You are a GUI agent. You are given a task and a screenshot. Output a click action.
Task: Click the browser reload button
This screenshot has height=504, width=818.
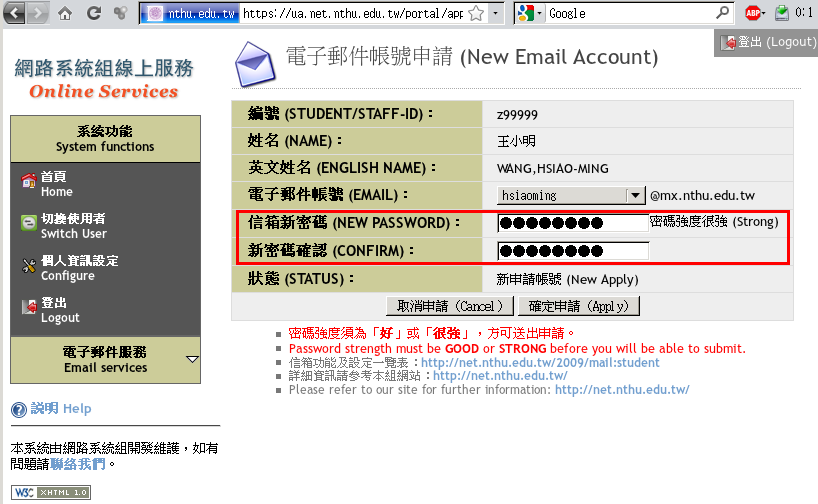pyautogui.click(x=93, y=14)
